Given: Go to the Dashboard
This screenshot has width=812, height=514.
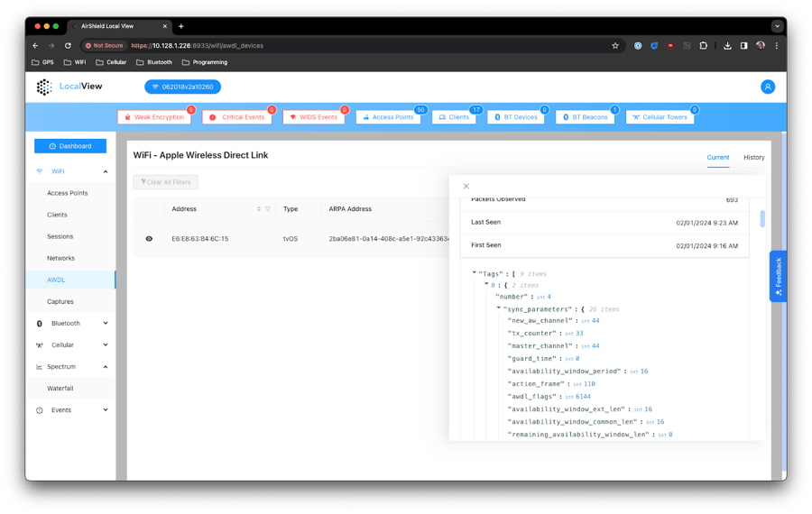Looking at the screenshot, I should click(x=70, y=146).
